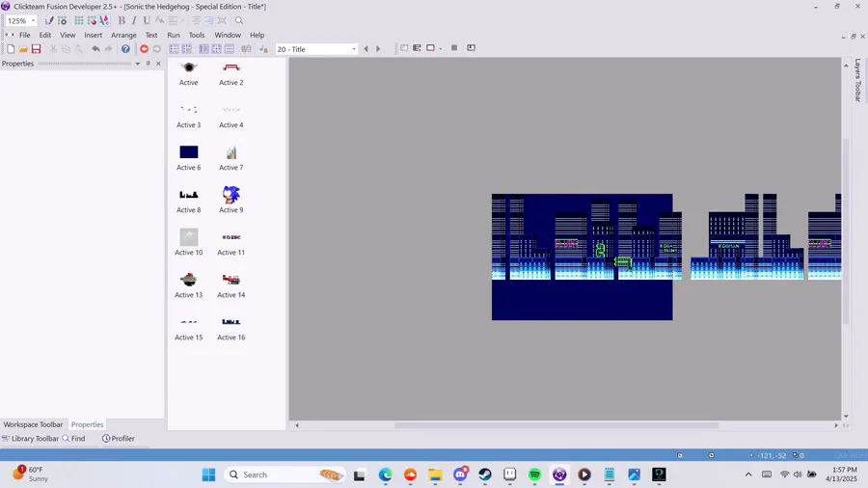Select the Active 13 object
The width and height of the screenshot is (868, 488).
[189, 285]
